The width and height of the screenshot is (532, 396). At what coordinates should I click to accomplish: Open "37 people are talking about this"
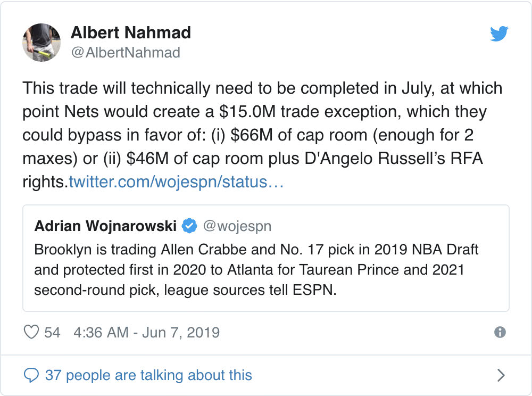148,375
